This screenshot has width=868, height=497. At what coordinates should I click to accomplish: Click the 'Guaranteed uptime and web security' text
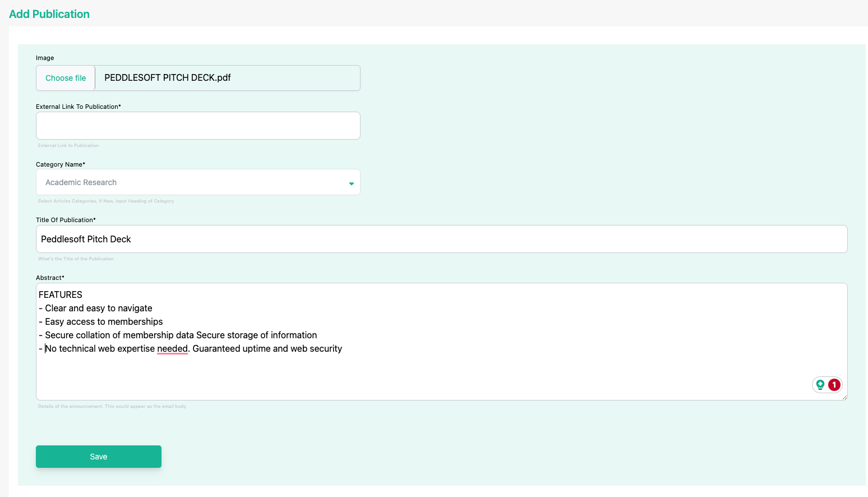[x=267, y=349]
